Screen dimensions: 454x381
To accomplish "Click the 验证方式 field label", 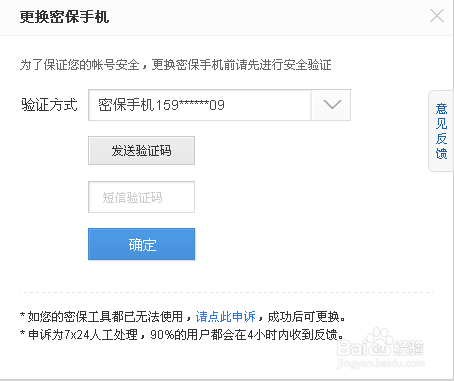I will point(49,105).
